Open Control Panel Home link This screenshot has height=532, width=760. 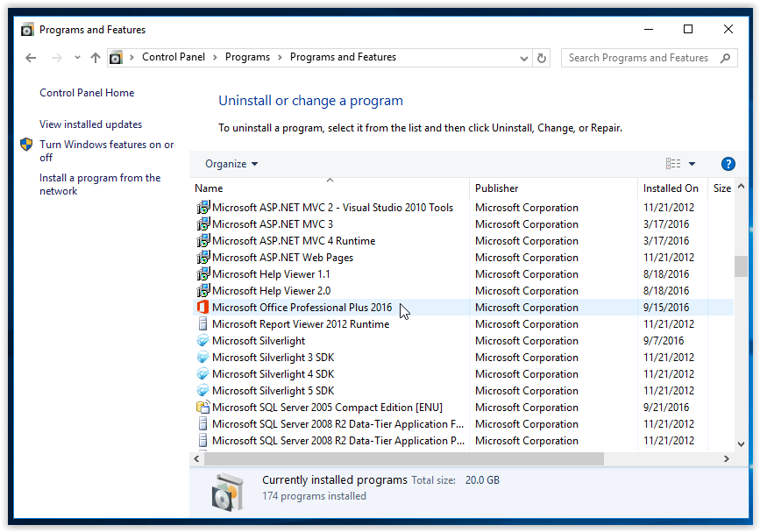coord(87,93)
